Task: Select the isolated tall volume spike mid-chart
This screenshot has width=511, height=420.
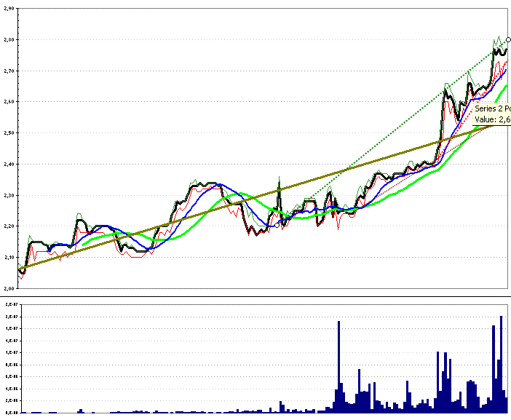Action: (339, 367)
